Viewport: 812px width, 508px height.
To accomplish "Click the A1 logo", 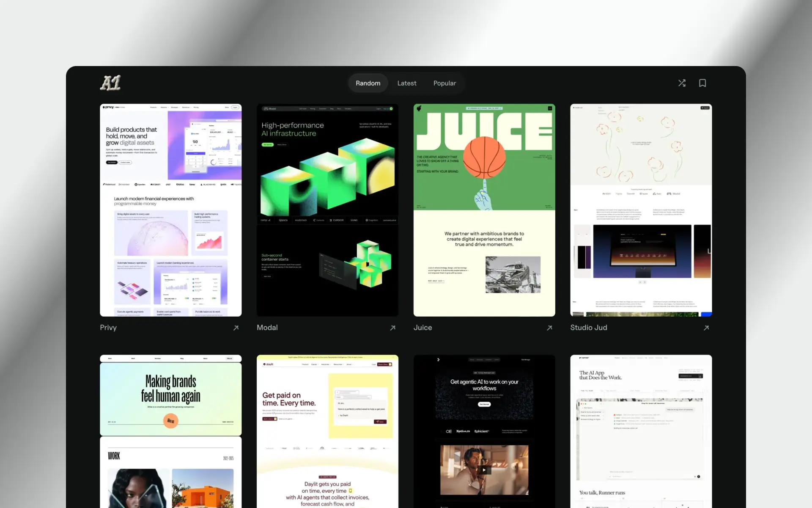I will [x=110, y=83].
